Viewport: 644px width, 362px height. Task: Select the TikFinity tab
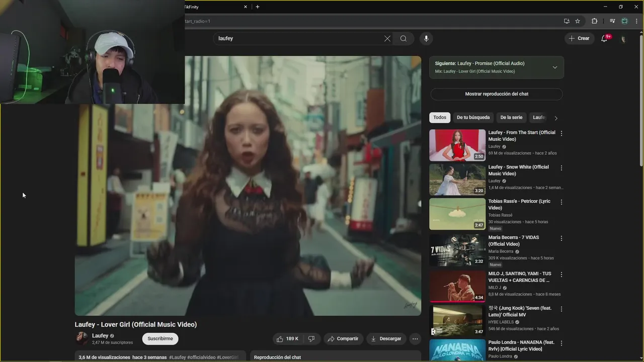click(216, 7)
